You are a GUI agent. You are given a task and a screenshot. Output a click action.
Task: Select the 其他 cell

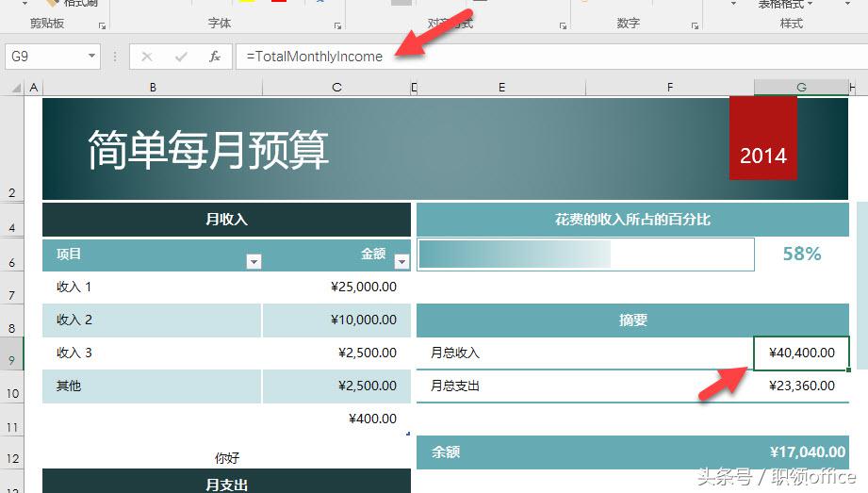click(152, 386)
